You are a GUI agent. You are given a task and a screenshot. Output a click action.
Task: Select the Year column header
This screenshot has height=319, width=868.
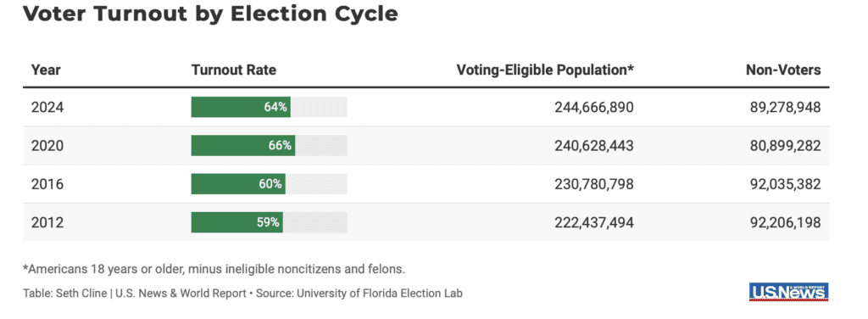tap(46, 70)
